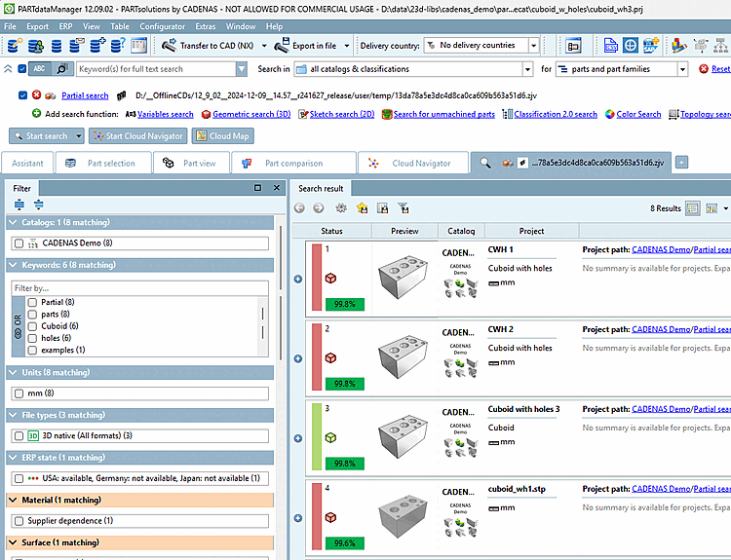The width and height of the screenshot is (731, 560).
Task: Check the Cuboid (6) keyword filter
Action: (x=32, y=326)
